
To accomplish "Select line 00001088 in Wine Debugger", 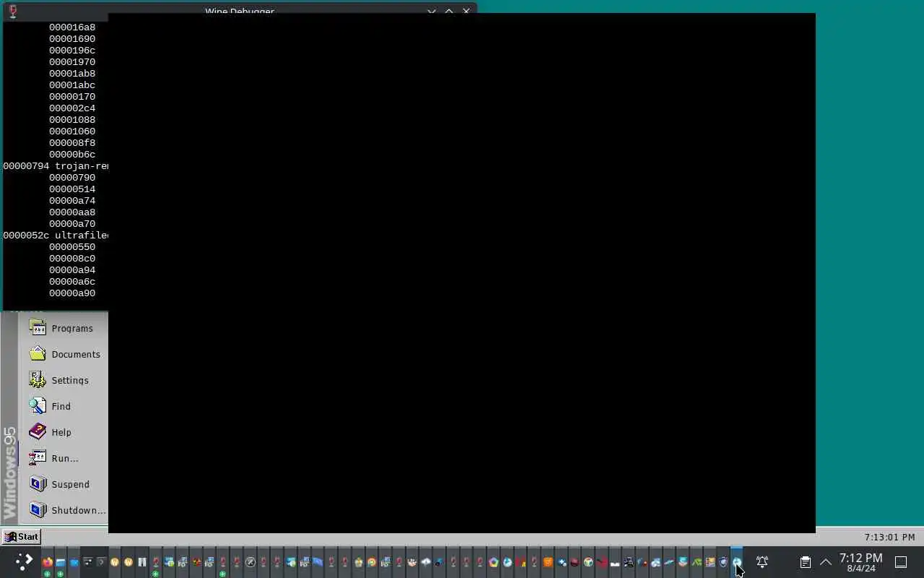I will click(x=72, y=120).
